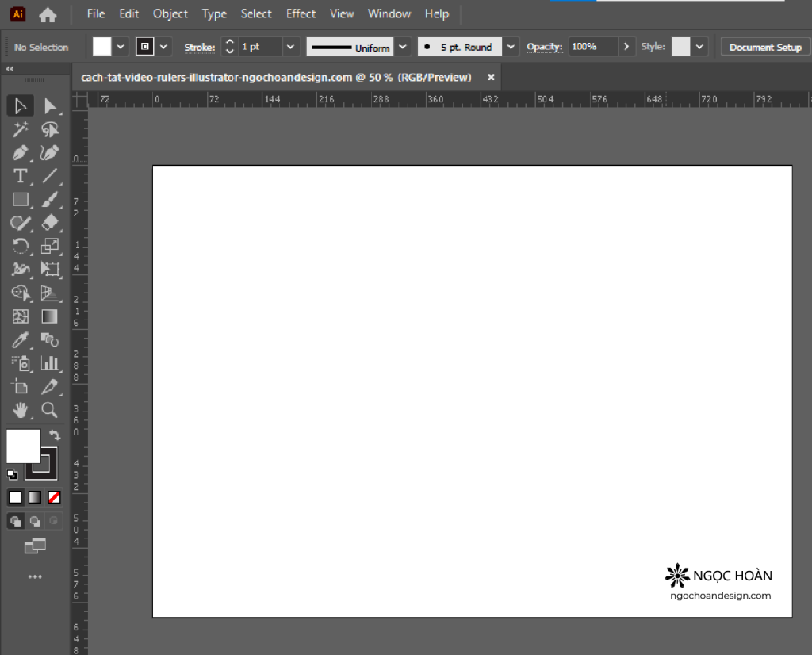
Task: Swap the fill and stroke colors
Action: [54, 435]
